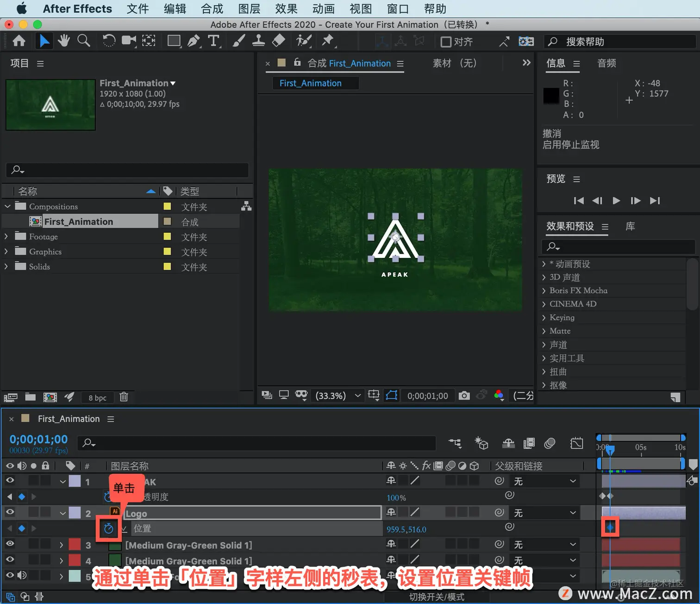Play the preview
The image size is (700, 604).
(616, 201)
